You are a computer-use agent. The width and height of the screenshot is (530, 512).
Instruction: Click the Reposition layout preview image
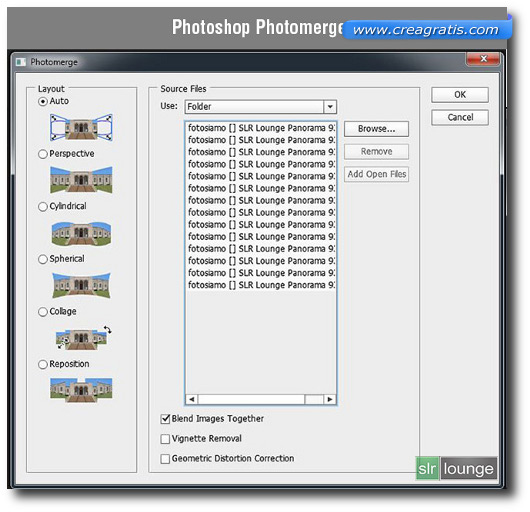81,390
